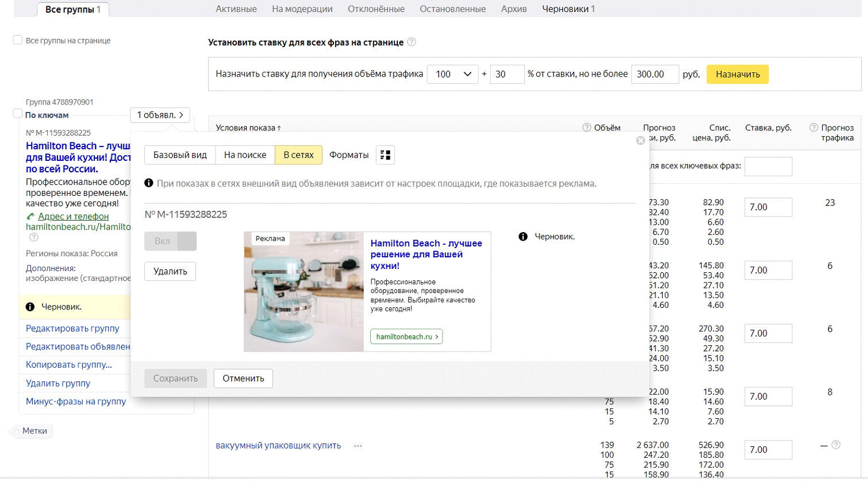Viewport: 868px width, 486px height.
Task: Click the Ставка, руб. column header
Action: (769, 128)
